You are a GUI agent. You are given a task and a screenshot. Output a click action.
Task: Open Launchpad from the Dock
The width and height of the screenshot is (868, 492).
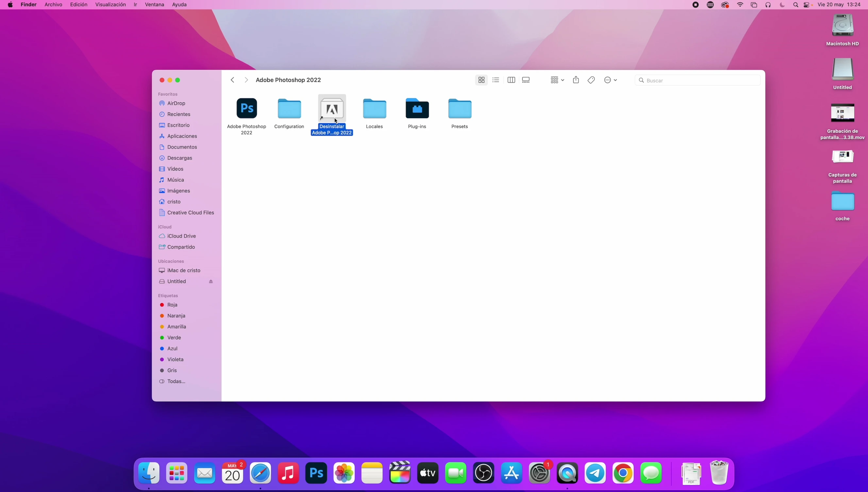click(x=177, y=473)
